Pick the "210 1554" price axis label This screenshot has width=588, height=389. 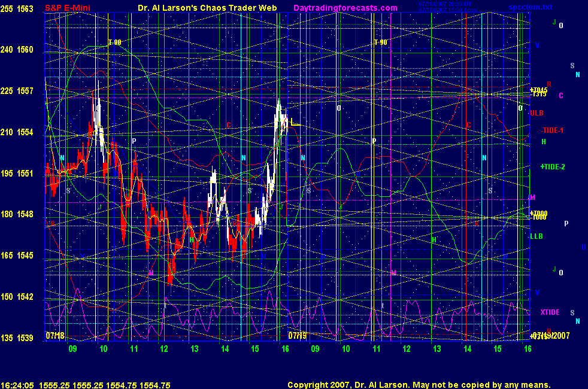click(17, 132)
